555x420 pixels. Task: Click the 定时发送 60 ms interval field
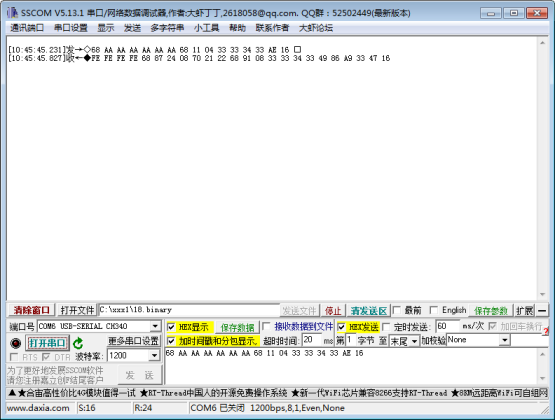click(x=448, y=326)
